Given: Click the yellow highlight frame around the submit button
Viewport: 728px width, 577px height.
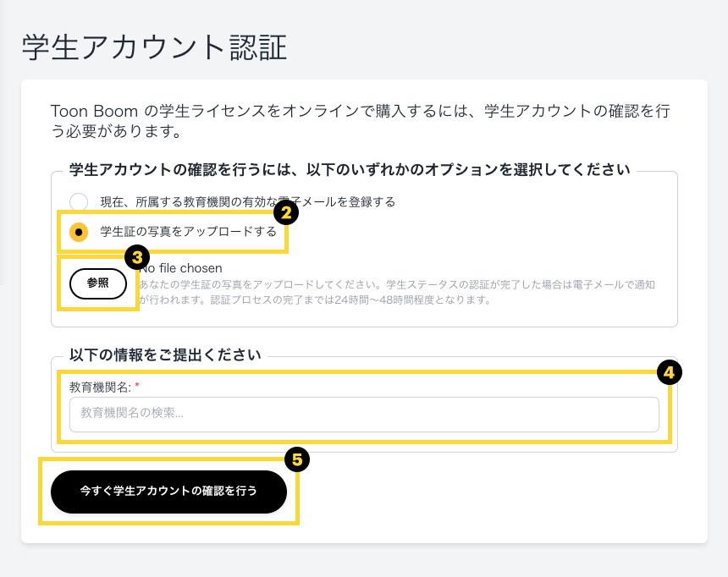Looking at the screenshot, I should 169,522.
